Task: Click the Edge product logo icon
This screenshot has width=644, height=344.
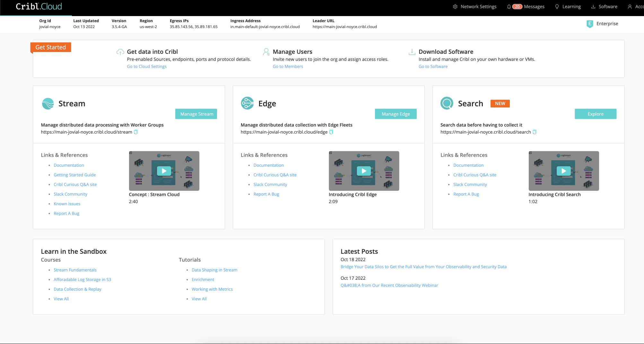Action: click(247, 103)
